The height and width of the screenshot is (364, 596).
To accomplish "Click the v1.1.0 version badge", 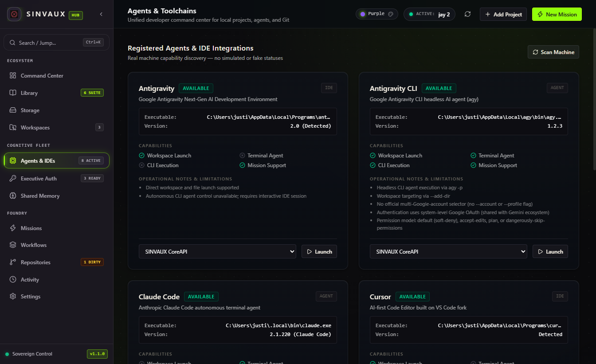I will [x=97, y=354].
